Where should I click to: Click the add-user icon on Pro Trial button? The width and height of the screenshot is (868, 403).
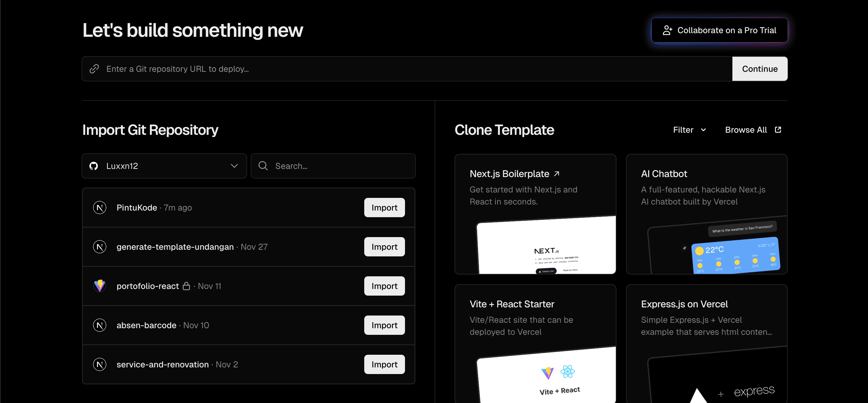667,30
